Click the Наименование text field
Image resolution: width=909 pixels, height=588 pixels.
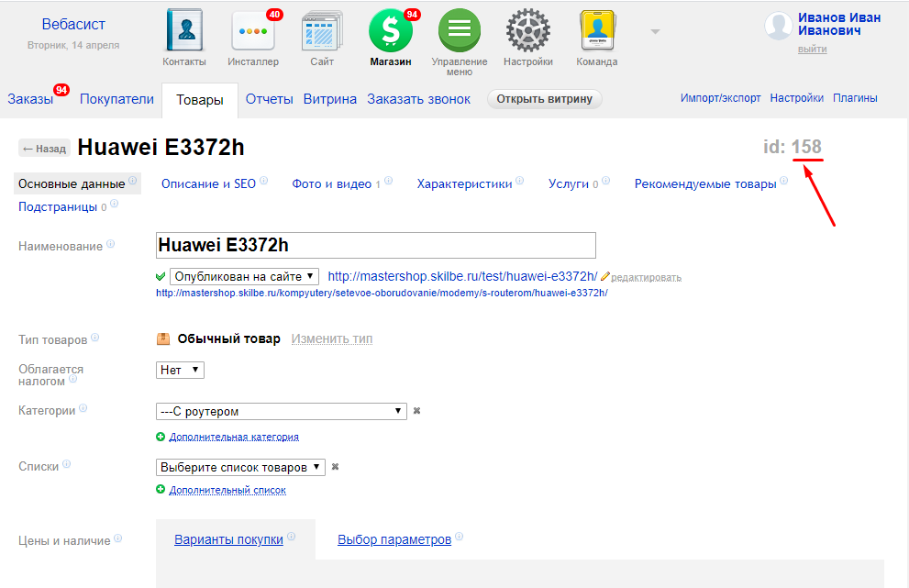tap(376, 245)
